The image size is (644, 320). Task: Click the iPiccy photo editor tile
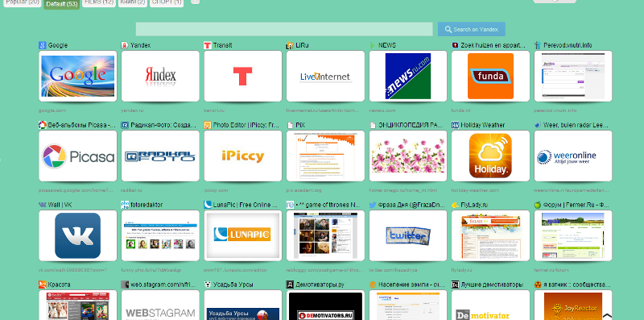tap(243, 156)
